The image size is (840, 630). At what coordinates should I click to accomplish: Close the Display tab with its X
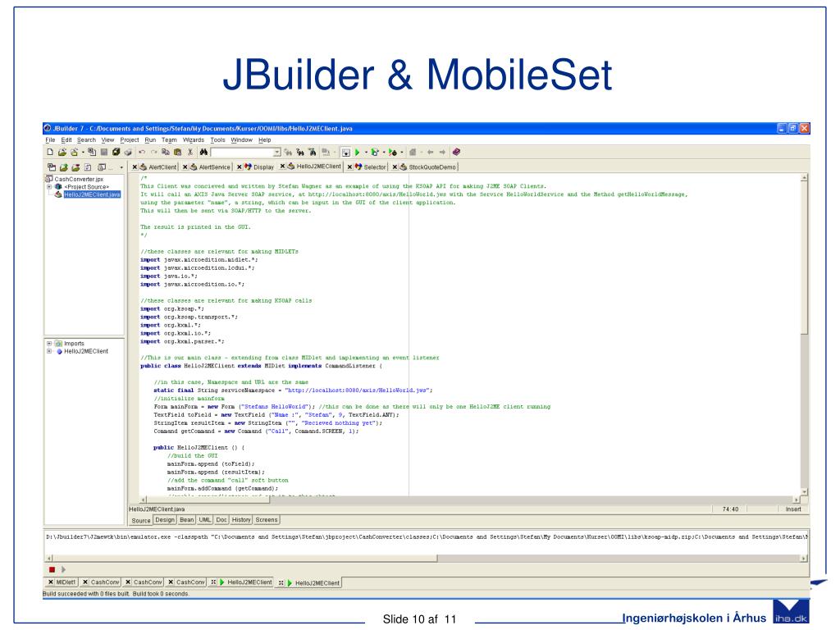(240, 167)
